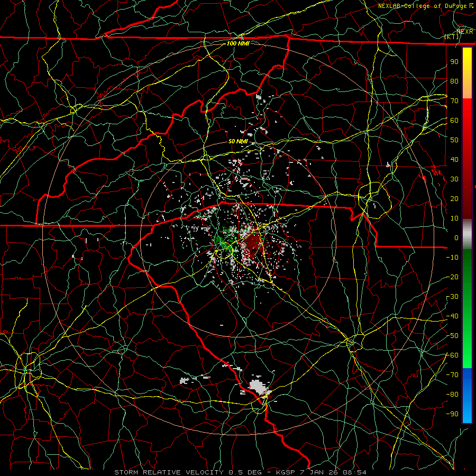Select the -70 value on velocity scale
This screenshot has width=476, height=476.
pos(452,375)
